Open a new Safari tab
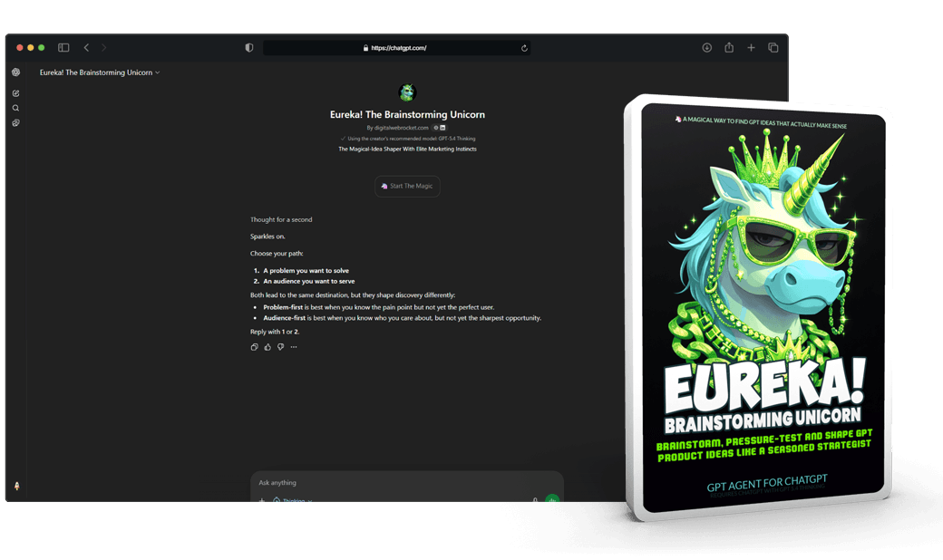Screen dimensions: 943x560 751,48
